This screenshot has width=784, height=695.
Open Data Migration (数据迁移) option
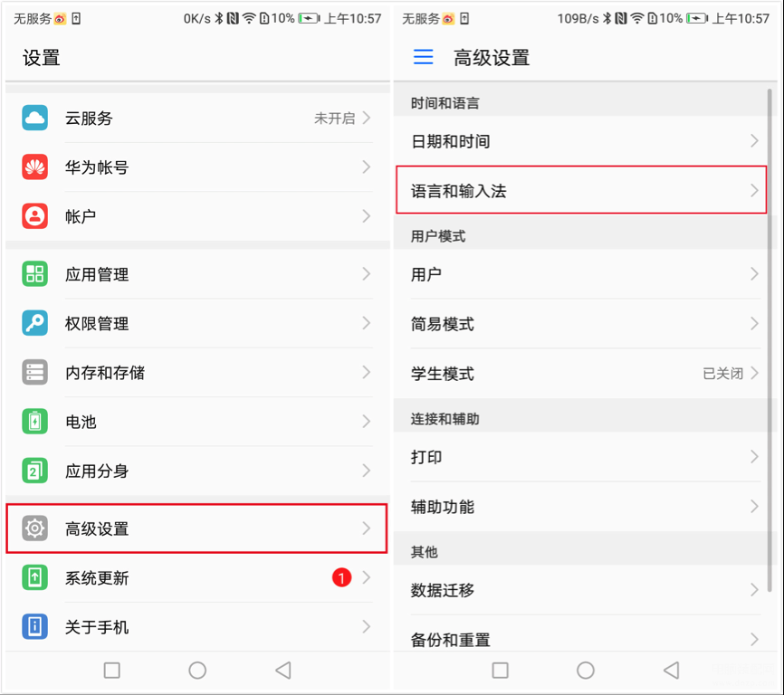581,590
